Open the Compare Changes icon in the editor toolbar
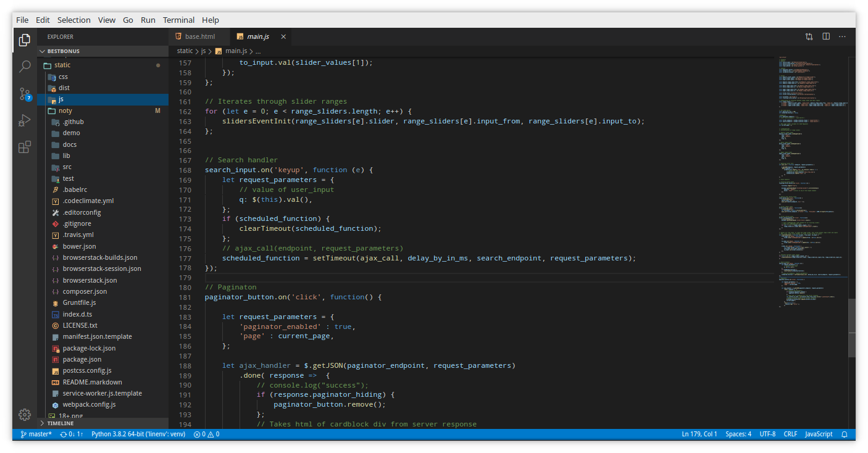 809,36
